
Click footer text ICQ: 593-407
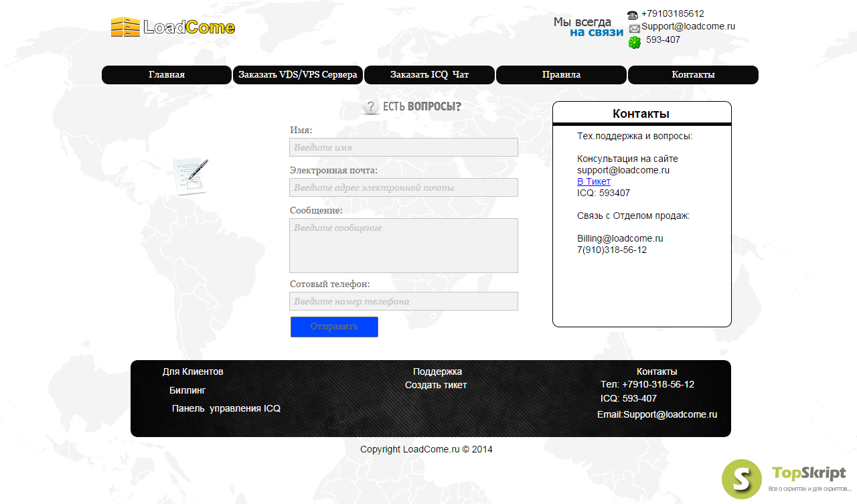pos(629,398)
